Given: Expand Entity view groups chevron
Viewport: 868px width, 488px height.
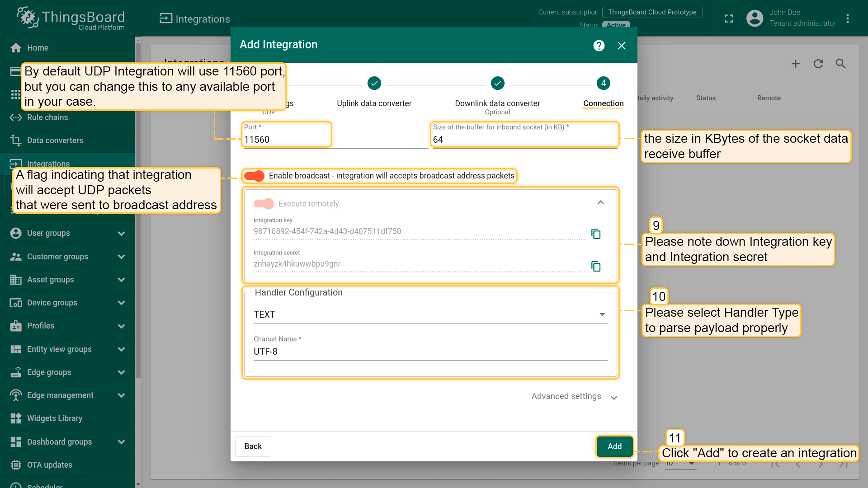Looking at the screenshot, I should click(x=121, y=349).
